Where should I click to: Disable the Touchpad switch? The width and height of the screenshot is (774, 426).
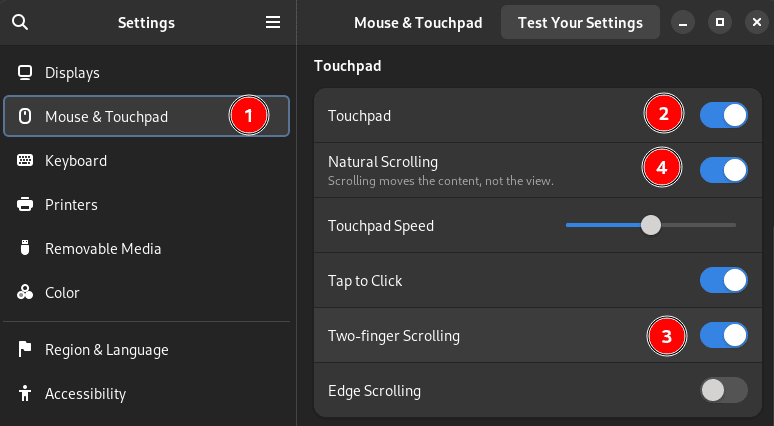click(724, 116)
